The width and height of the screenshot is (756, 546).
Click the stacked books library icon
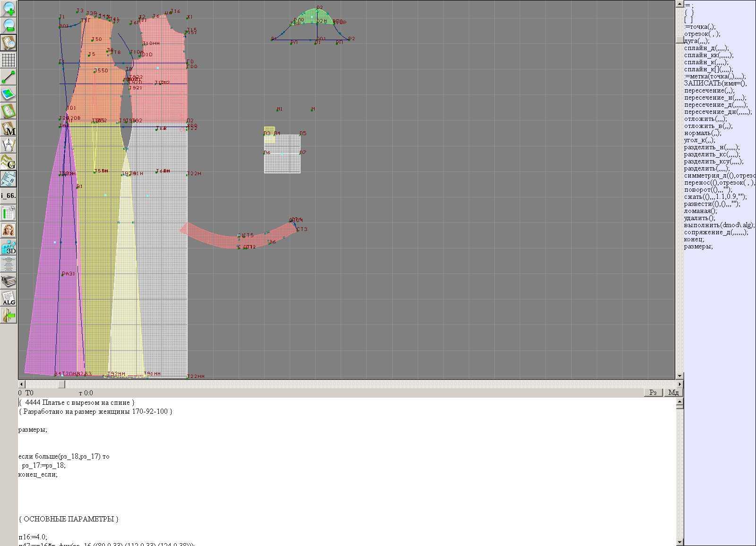tap(9, 282)
